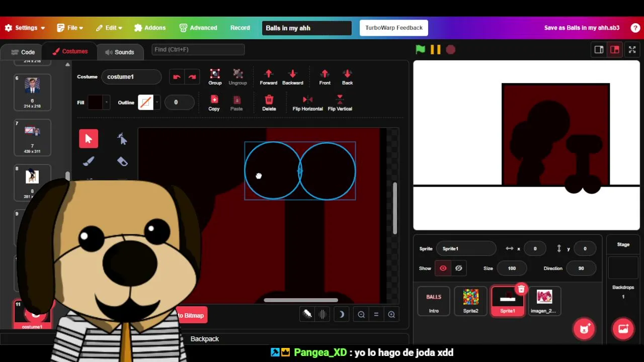
Task: Pause the project with the pause icon
Action: (436, 49)
